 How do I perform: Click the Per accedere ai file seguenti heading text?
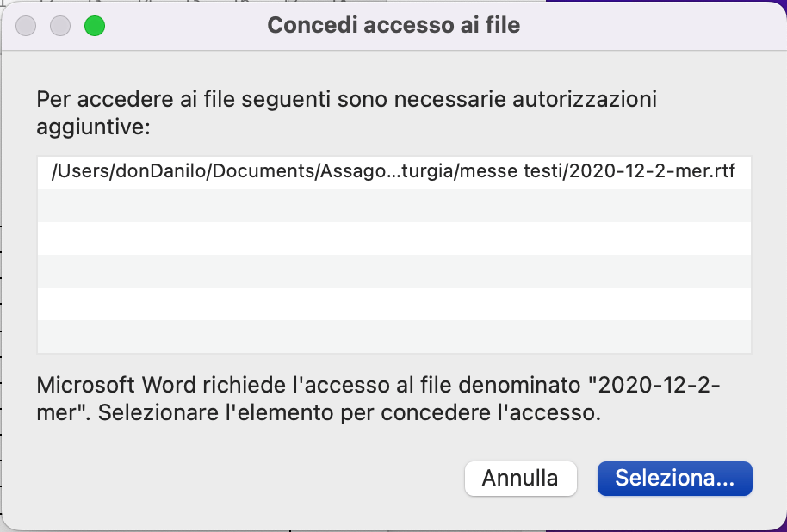point(346,113)
